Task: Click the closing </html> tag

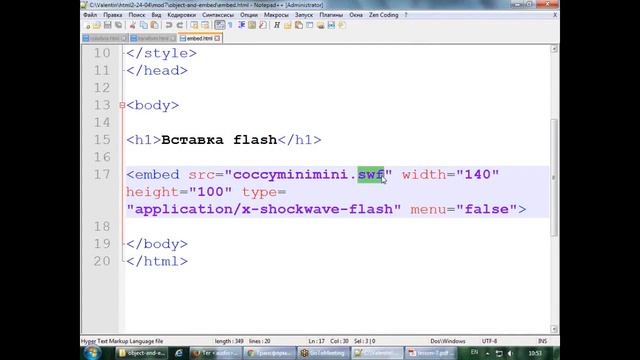Action: [157, 261]
